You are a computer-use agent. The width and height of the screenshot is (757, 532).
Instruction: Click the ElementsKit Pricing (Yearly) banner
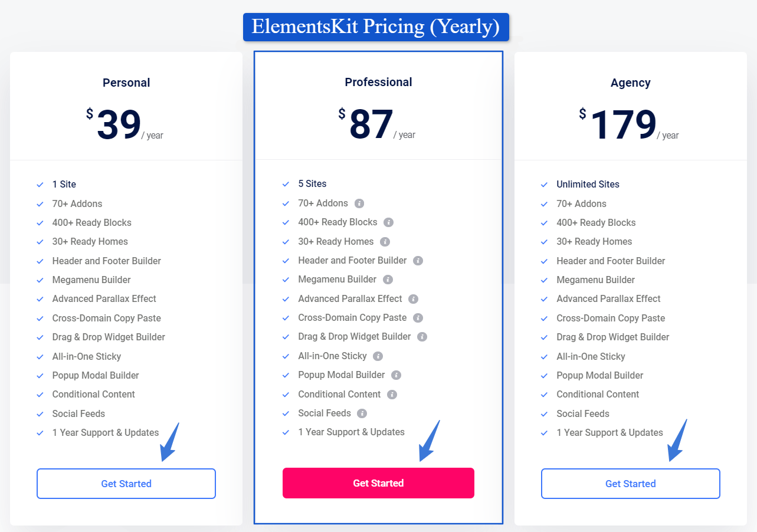point(376,27)
